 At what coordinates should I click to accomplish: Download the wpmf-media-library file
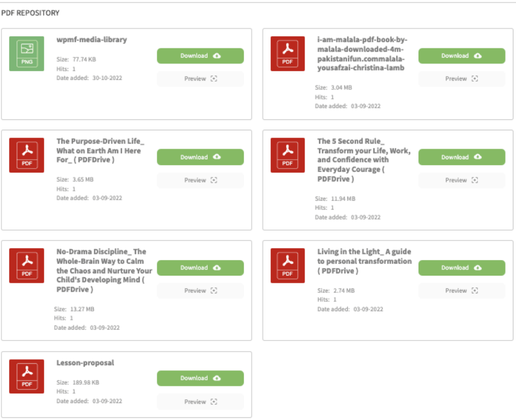[200, 56]
